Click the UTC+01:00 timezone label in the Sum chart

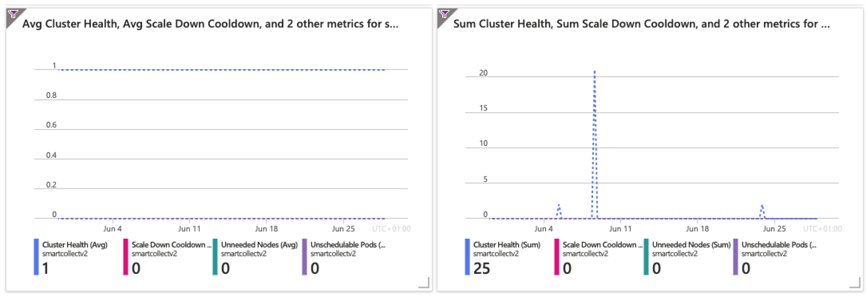pyautogui.click(x=822, y=229)
